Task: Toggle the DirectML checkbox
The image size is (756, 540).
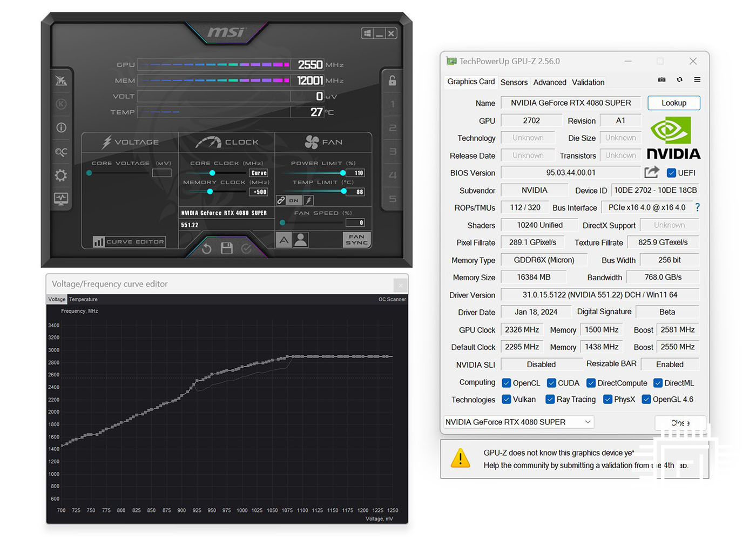Action: (658, 383)
